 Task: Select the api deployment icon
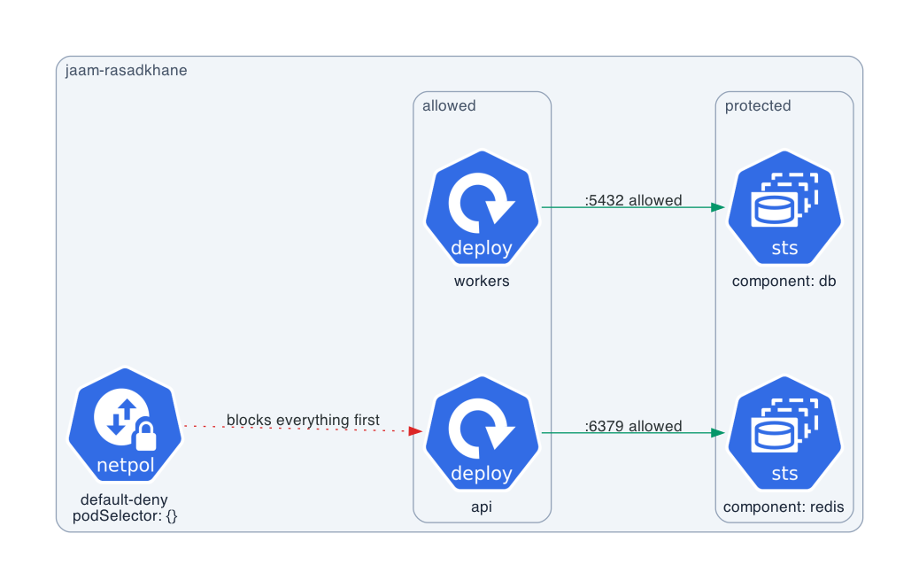tap(482, 433)
